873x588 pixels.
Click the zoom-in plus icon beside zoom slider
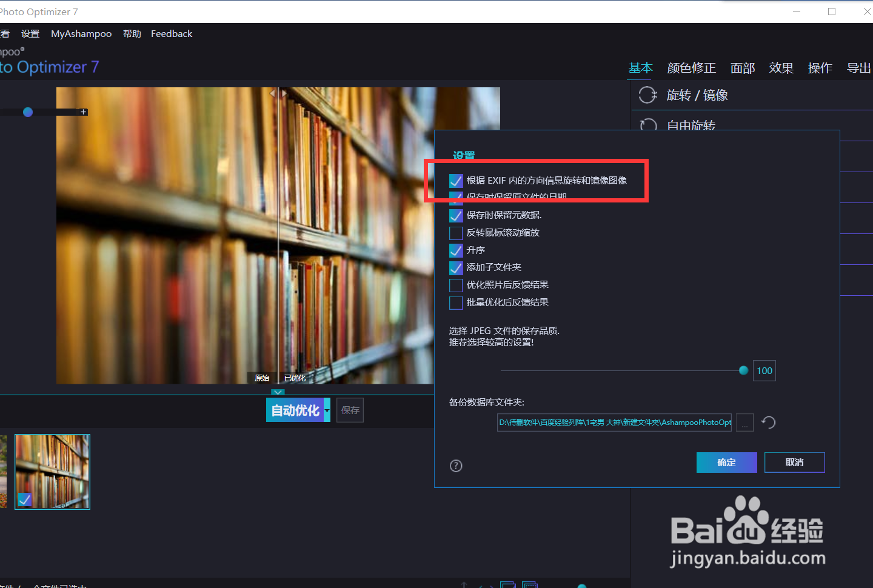(84, 112)
